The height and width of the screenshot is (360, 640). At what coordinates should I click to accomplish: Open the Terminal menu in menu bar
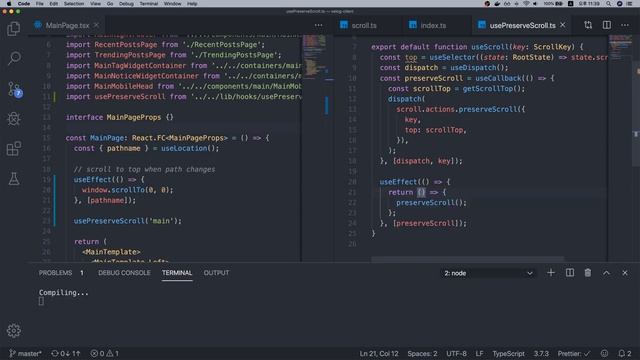coord(149,4)
